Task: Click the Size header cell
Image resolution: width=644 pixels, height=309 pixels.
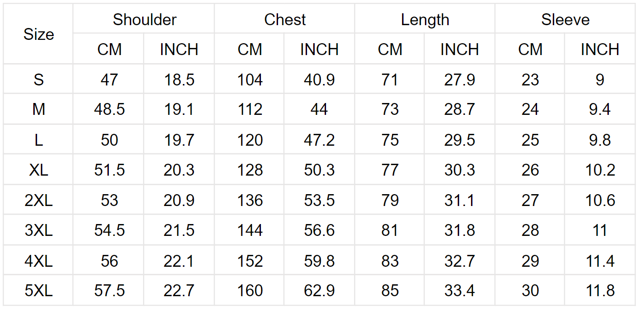Action: click(x=38, y=34)
